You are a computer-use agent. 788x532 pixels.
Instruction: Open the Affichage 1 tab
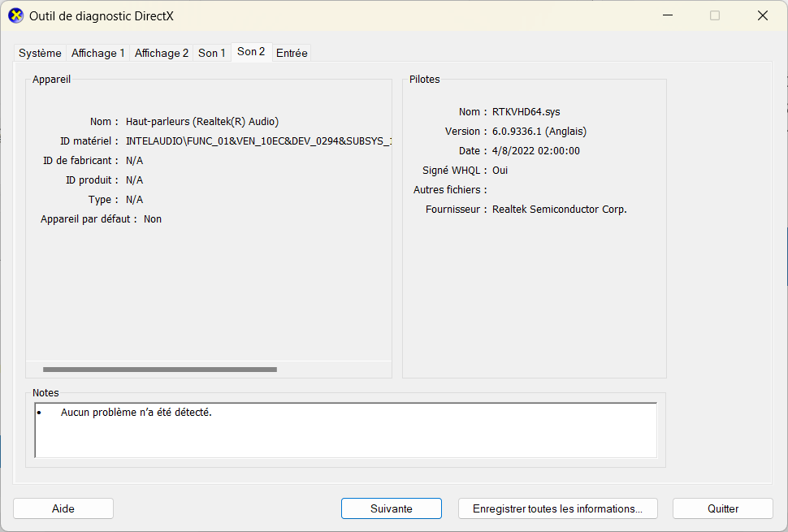[97, 53]
